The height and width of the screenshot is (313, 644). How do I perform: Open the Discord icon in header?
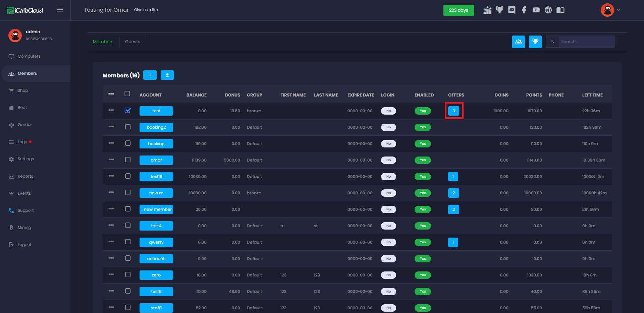[512, 10]
